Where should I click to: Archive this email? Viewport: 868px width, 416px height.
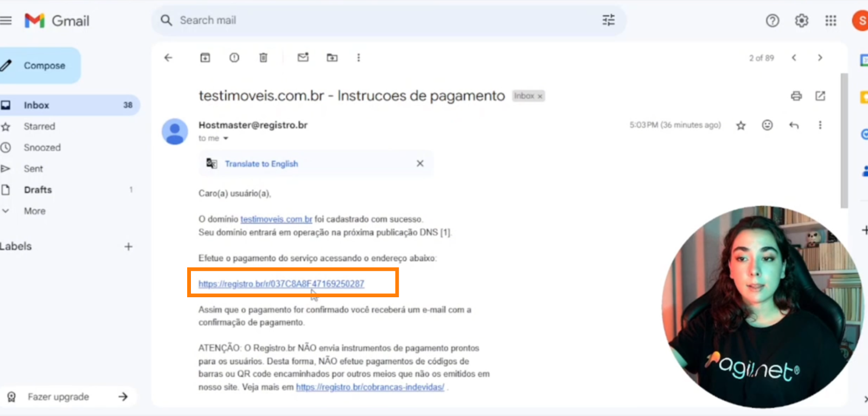205,57
